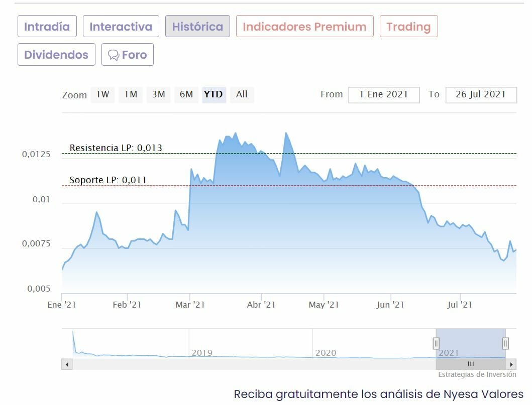532x405 pixels.
Task: Open the Intradía tab
Action: 47,27
